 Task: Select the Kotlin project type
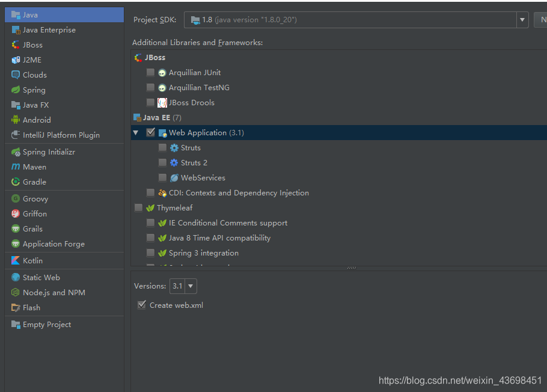tap(64, 261)
